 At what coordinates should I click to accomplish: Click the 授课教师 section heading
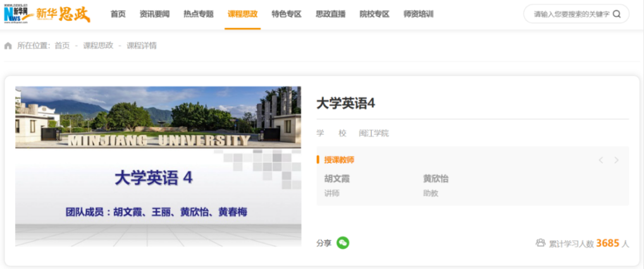[339, 160]
